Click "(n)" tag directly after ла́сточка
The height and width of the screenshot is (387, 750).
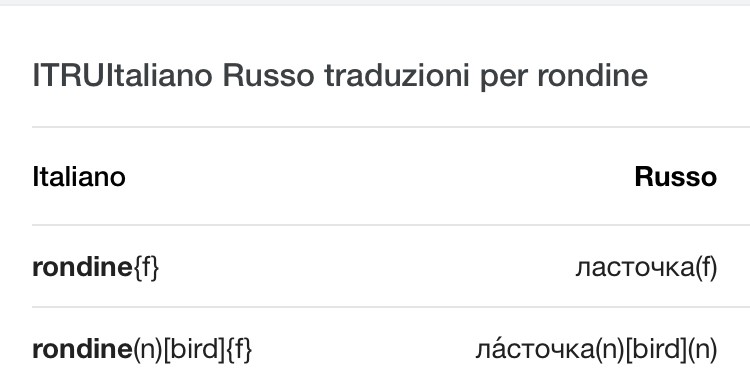(x=610, y=349)
